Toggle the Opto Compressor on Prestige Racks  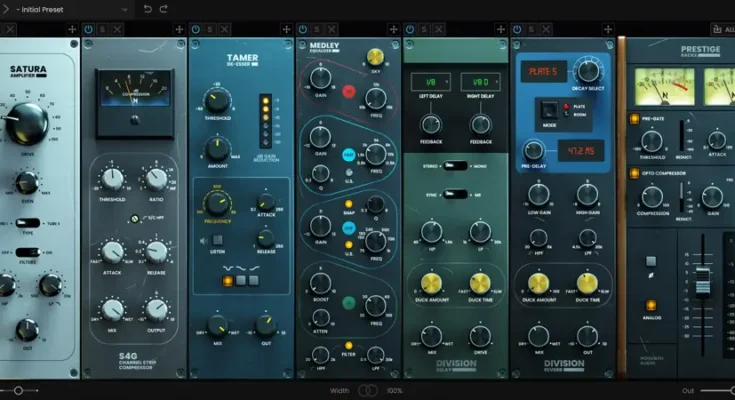633,172
